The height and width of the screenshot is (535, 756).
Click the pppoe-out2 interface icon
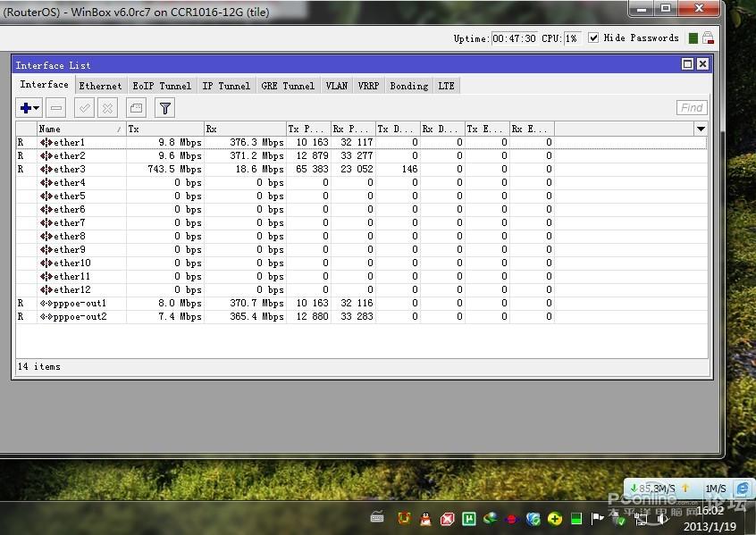click(46, 317)
